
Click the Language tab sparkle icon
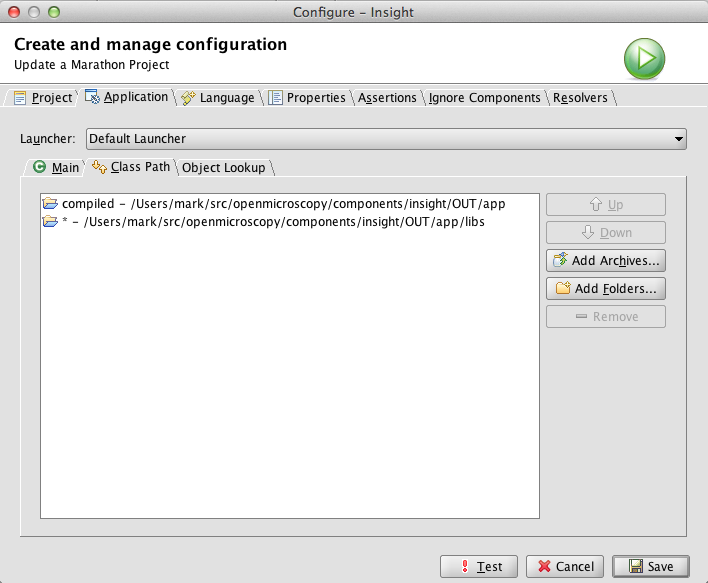188,98
